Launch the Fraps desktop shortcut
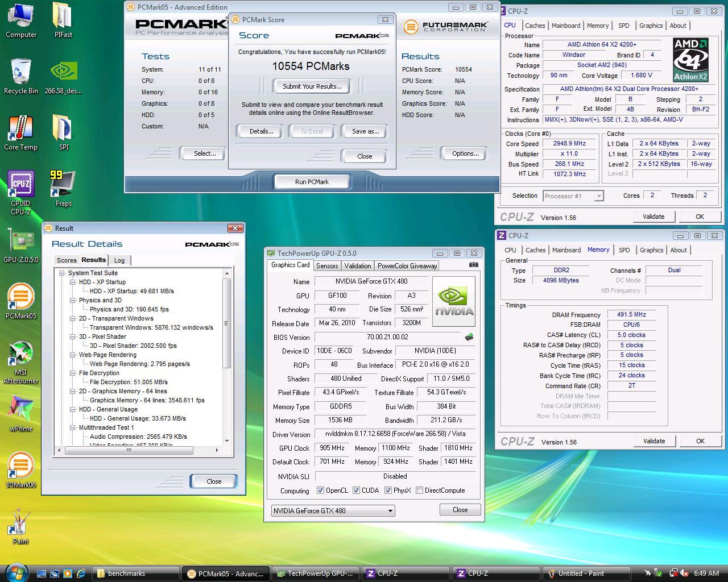728x582 pixels. click(63, 189)
